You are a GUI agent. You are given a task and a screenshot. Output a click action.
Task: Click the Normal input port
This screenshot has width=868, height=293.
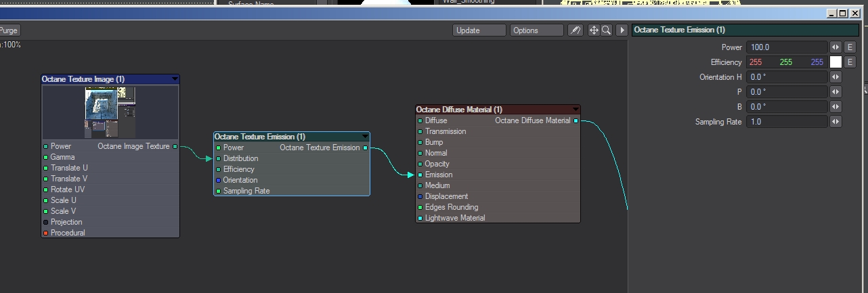420,153
